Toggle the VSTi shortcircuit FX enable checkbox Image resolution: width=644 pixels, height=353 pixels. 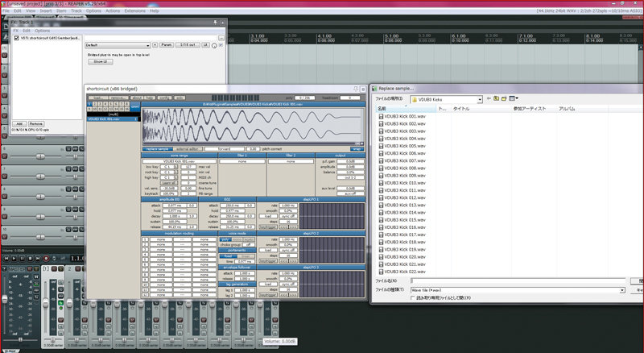[18, 38]
